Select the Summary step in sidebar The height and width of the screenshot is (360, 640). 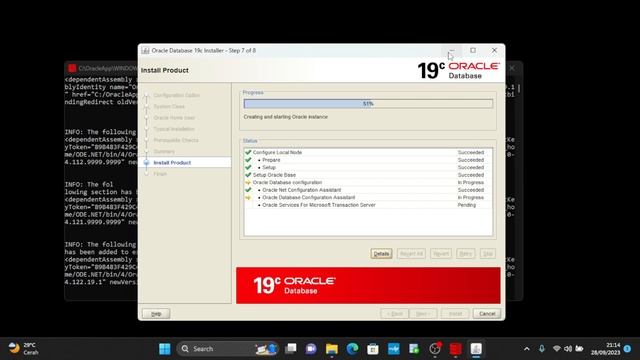[x=164, y=151]
